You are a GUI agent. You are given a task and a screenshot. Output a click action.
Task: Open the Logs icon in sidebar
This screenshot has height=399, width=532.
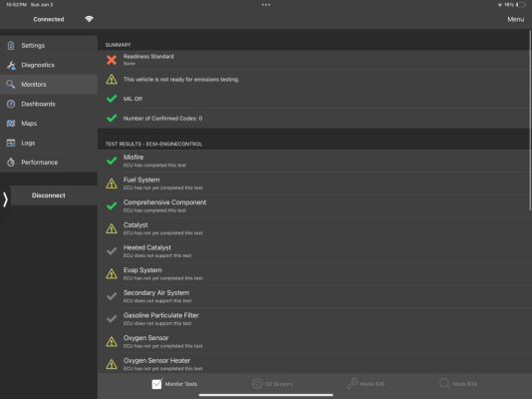pyautogui.click(x=11, y=143)
